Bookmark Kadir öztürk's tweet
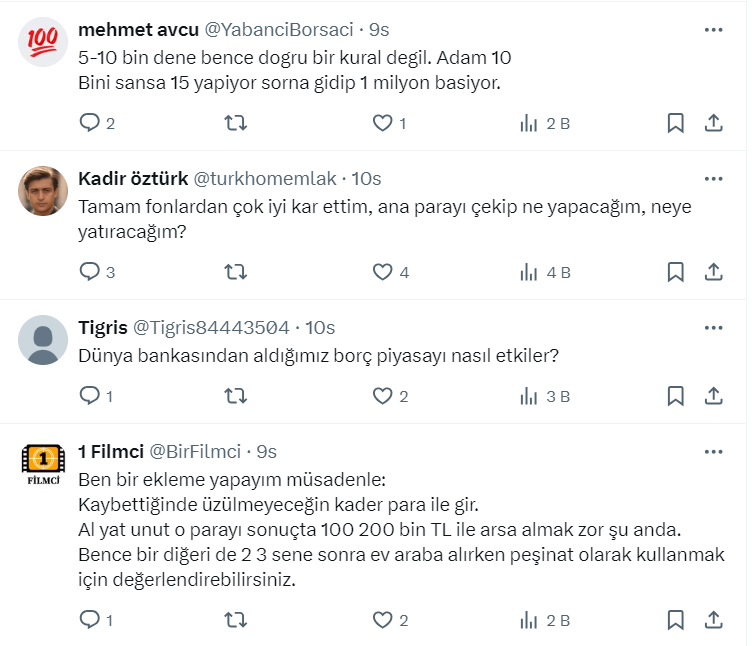The image size is (756, 646). [x=675, y=271]
